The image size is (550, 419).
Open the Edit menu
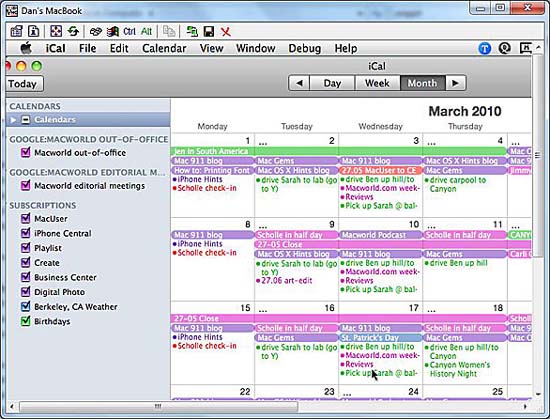[x=119, y=48]
